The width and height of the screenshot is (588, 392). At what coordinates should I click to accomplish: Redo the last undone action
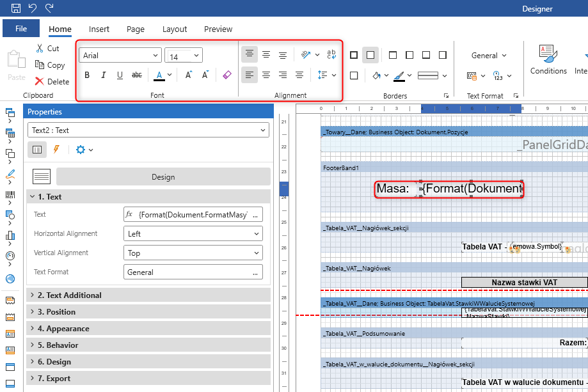pos(49,8)
